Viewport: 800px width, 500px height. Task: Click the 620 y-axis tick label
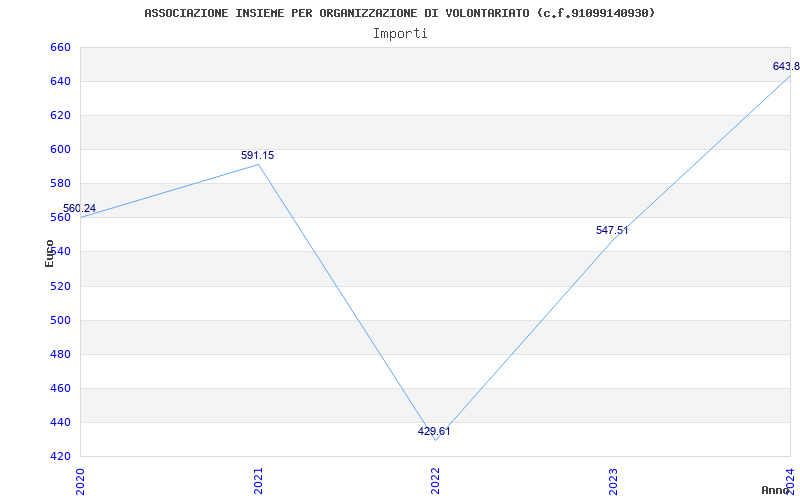[60, 115]
